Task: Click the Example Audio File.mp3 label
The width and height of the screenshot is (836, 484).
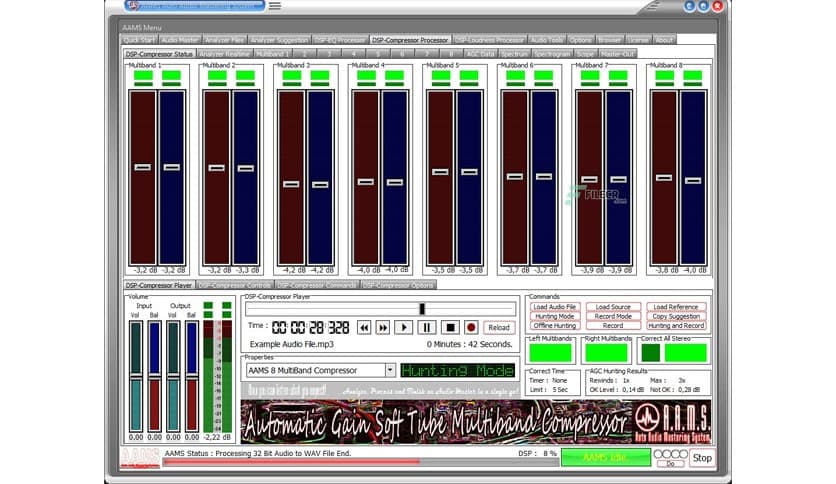Action: tap(292, 344)
